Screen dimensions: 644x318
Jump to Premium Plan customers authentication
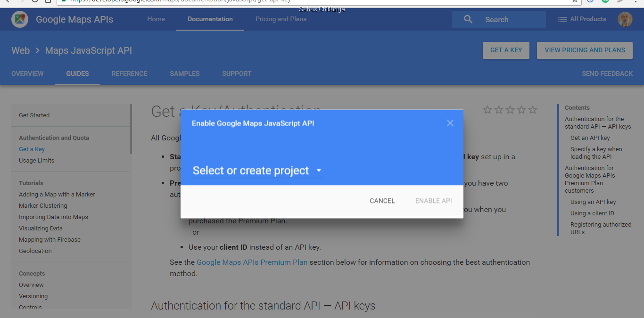(x=590, y=179)
